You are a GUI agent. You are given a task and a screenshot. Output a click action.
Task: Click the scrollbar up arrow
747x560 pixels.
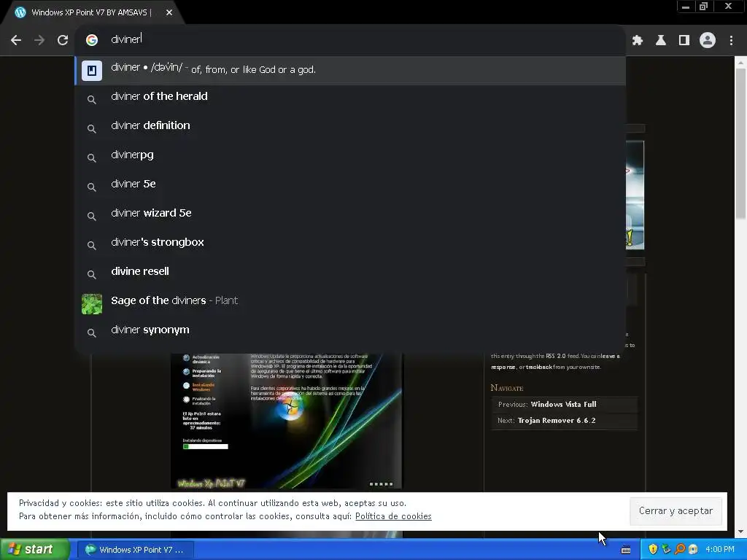pyautogui.click(x=740, y=61)
